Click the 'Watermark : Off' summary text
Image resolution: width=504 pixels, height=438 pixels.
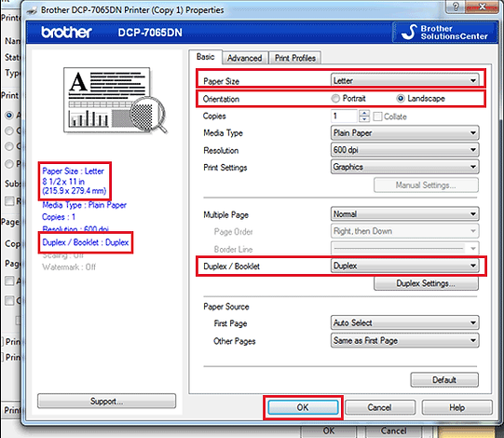[69, 267]
